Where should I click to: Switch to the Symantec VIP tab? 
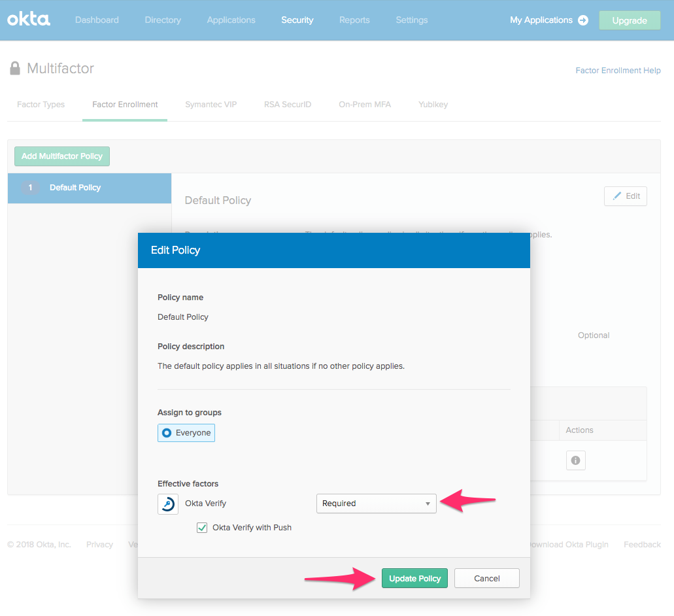[x=211, y=105]
